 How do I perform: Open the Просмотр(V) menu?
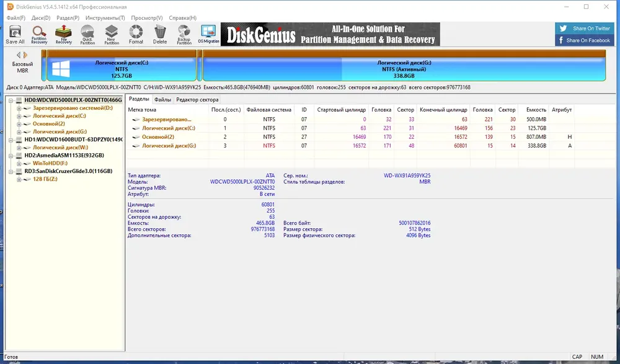[147, 18]
